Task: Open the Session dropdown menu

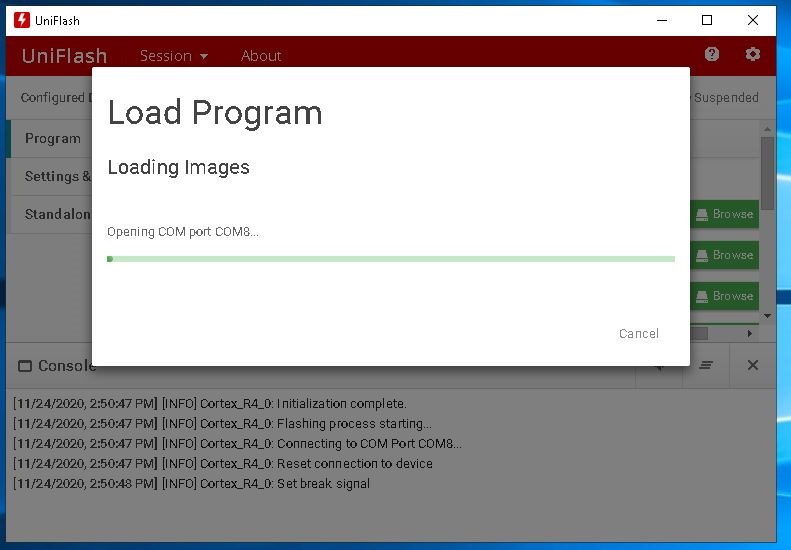Action: pyautogui.click(x=174, y=56)
